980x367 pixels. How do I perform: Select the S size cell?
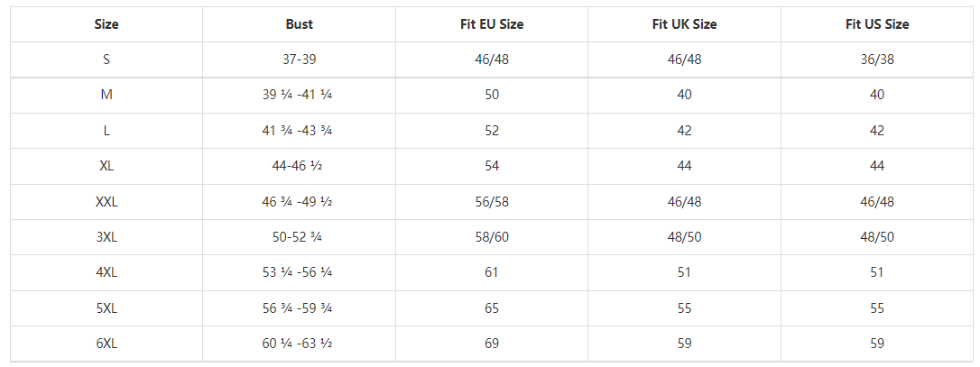point(106,60)
